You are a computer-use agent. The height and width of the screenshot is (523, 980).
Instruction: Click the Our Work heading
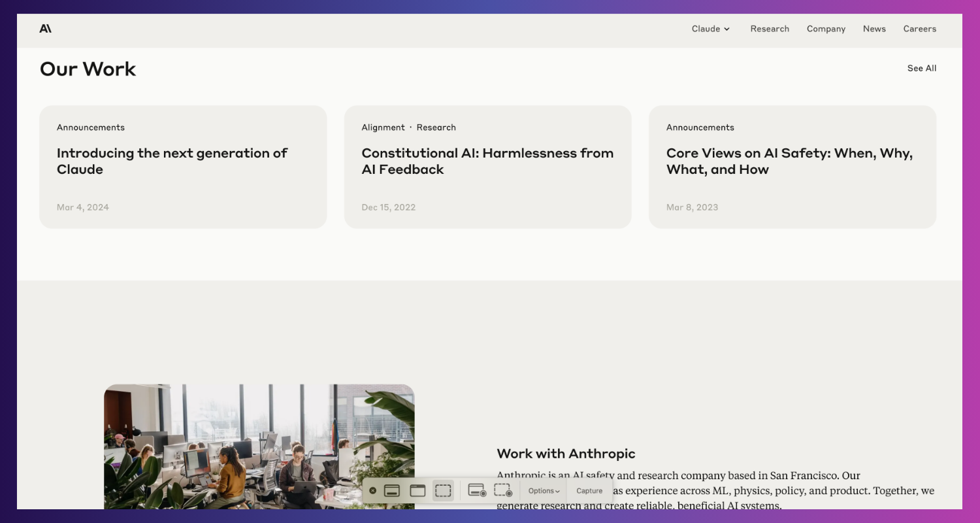coord(88,69)
